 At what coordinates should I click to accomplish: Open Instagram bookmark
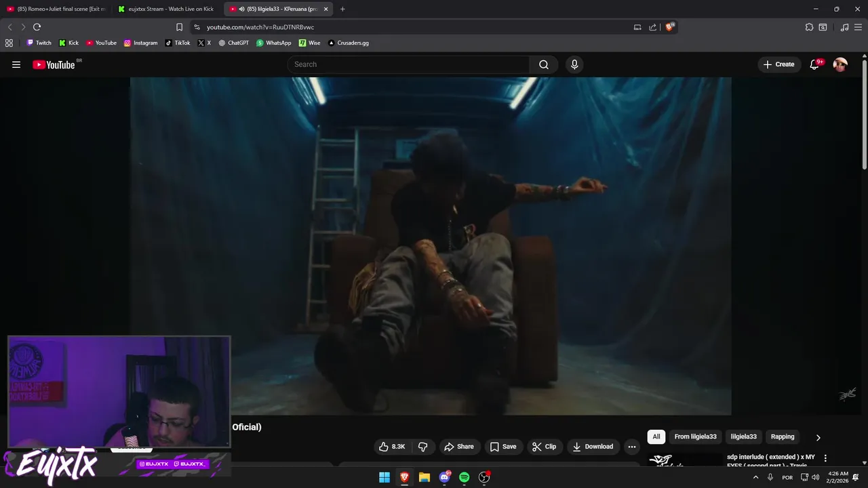tap(140, 43)
